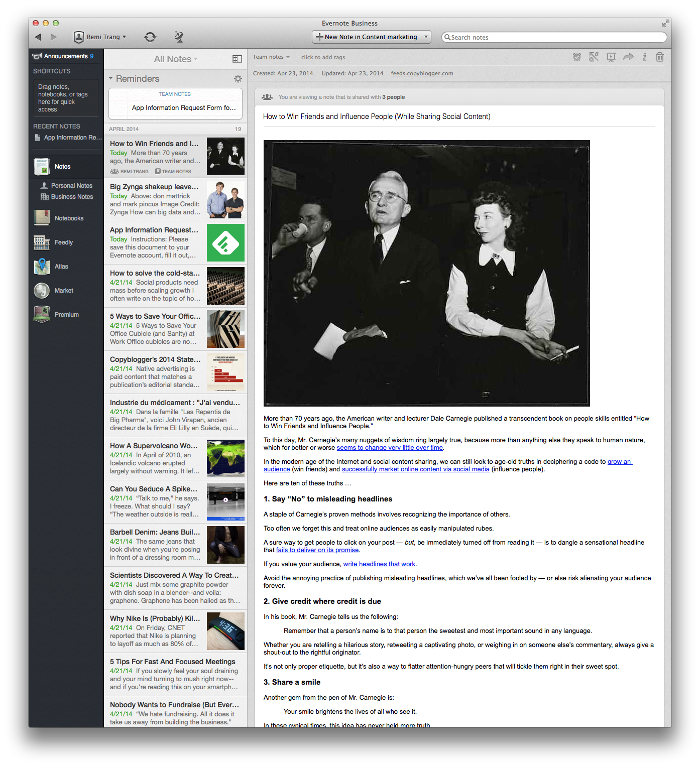The height and width of the screenshot is (767, 700).
Task: Open the feeds.copyblogger.com source link
Action: 422,73
